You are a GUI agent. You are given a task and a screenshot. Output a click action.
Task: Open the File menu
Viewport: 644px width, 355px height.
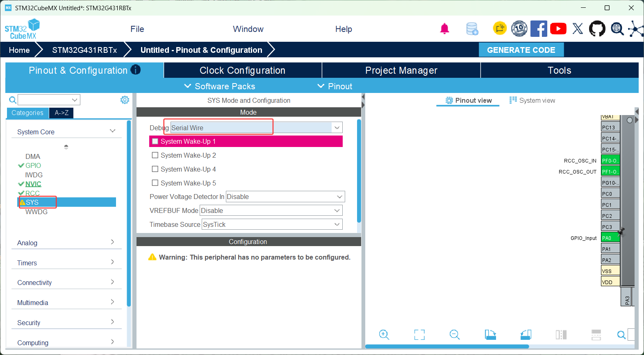click(137, 29)
